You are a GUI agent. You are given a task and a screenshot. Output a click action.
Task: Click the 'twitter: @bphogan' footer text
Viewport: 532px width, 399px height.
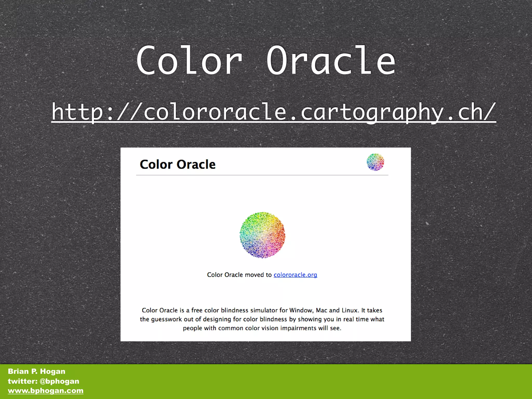pyautogui.click(x=44, y=381)
